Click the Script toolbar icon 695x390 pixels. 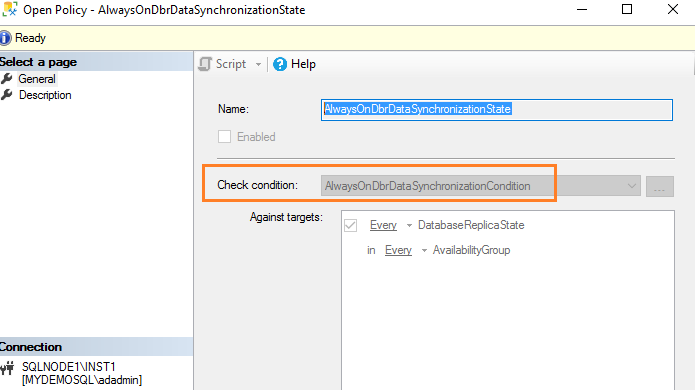(205, 64)
